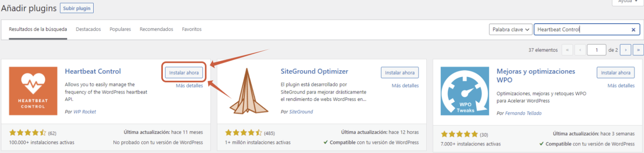Install Heartbeat Control with Instalar ahora
Screen dimensions: 644x153
184,73
